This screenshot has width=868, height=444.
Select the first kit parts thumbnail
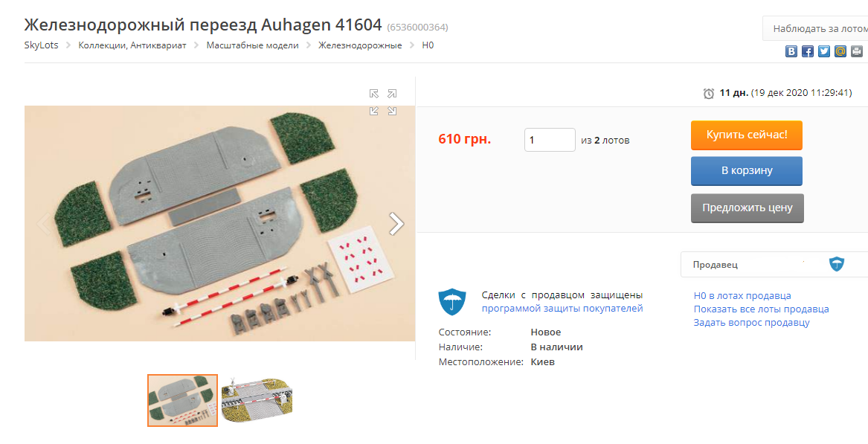pos(183,400)
